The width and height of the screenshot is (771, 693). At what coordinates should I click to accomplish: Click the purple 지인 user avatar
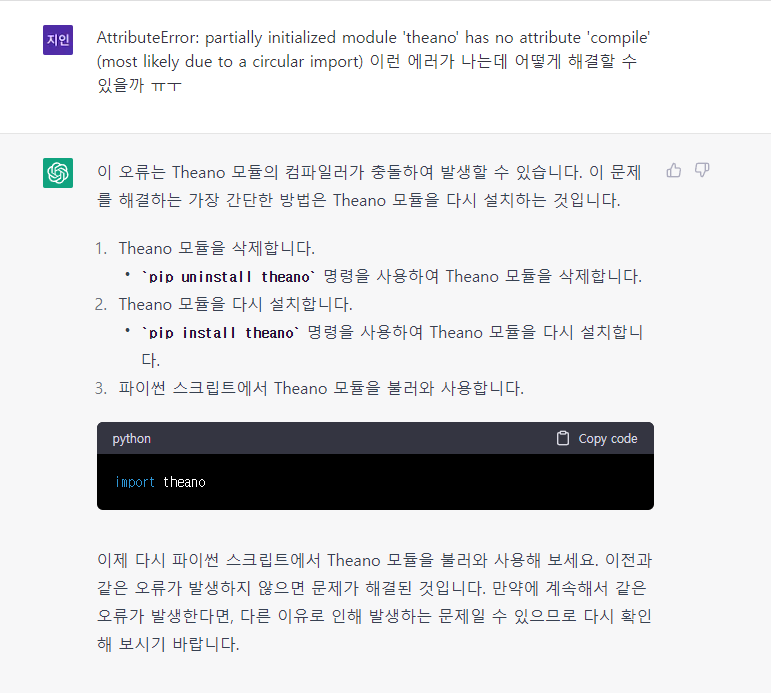58,40
